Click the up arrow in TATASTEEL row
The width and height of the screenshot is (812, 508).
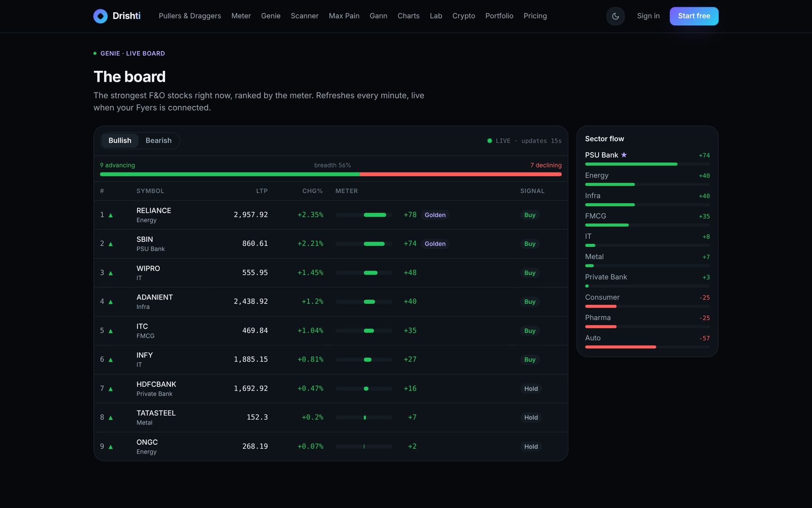pos(111,418)
